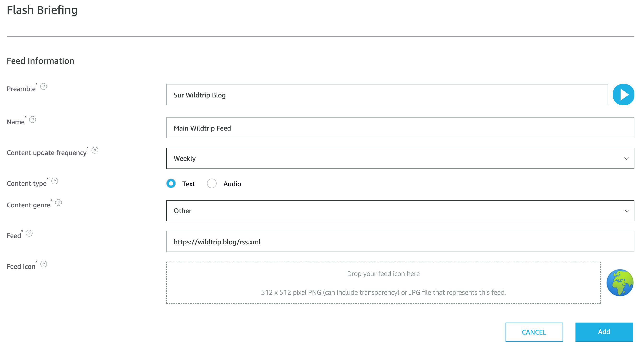644x348 pixels.
Task: Click the feed icon drop zone
Action: click(383, 283)
